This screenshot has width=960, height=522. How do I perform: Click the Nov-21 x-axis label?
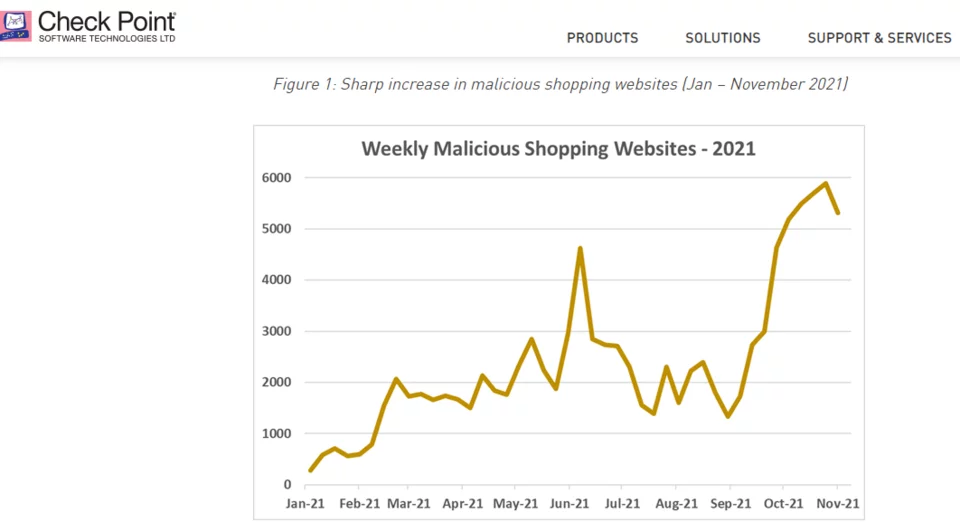coord(837,503)
